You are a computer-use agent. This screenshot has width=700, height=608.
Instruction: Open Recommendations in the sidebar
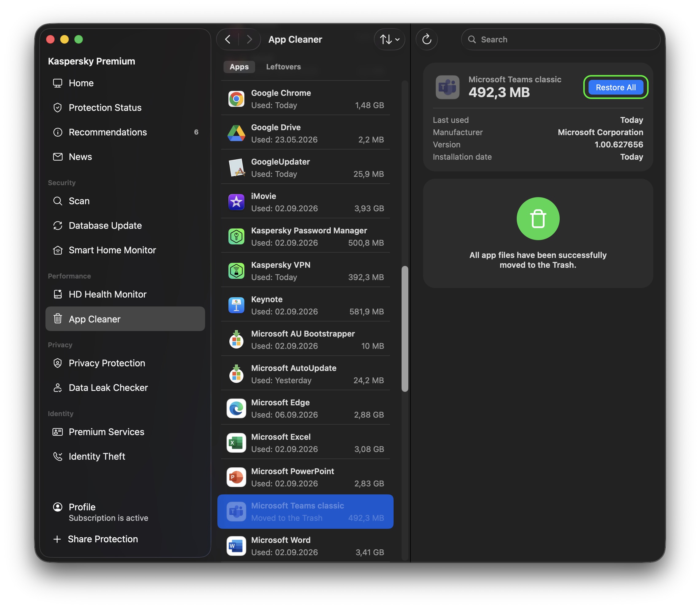pos(125,132)
